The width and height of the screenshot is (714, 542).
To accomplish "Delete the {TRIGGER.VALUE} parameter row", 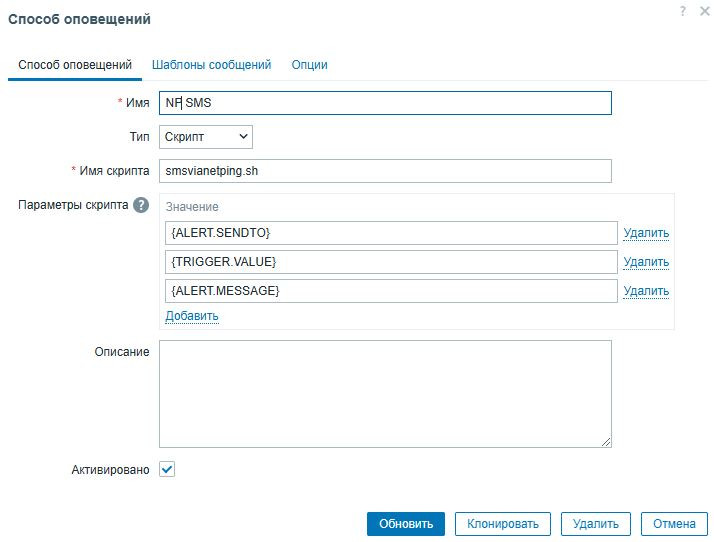I will click(x=646, y=262).
